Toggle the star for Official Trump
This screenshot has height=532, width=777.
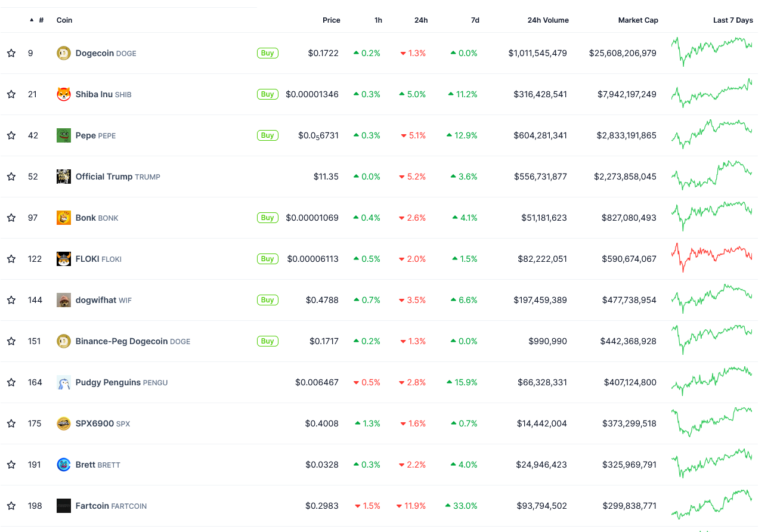tap(11, 177)
